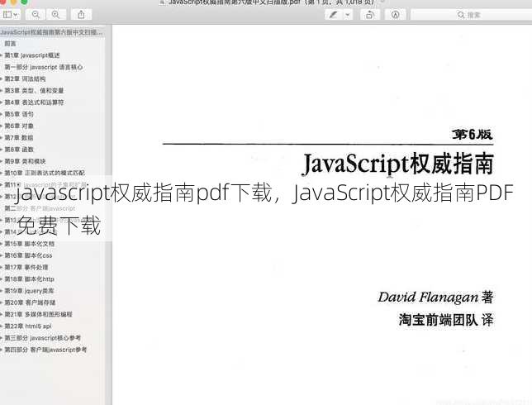Expand the 第22章 html5 api disclosure triangle
Image resolution: width=532 pixels, height=405 pixels.
2,326
